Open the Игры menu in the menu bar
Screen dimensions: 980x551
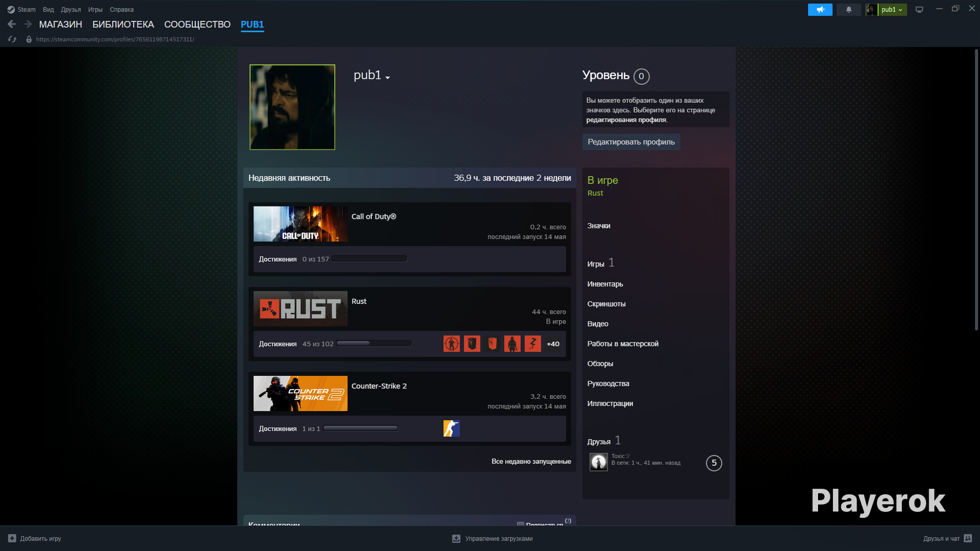95,9
